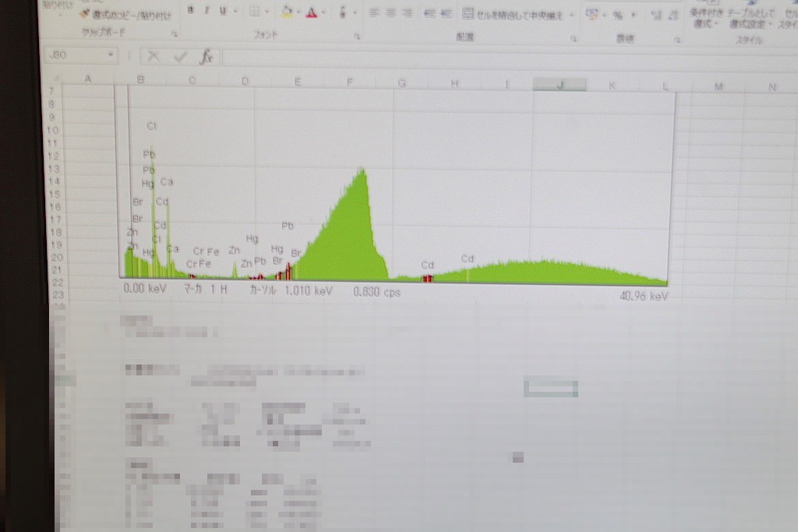Decrease the cell indent
Viewport: 798px width, 532px height.
[x=429, y=14]
